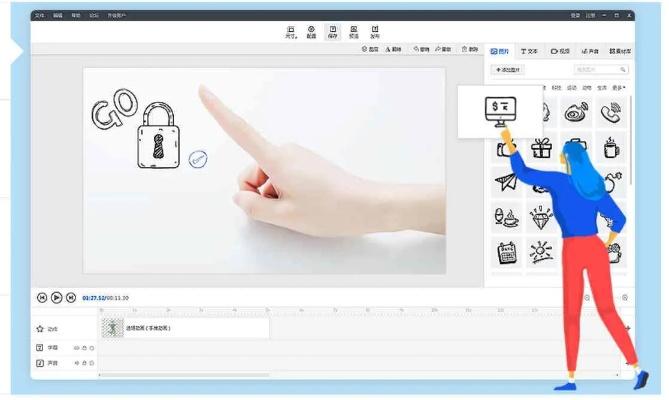Viewport: 669px width, 400px height.
Task: Click the highlighted Save toolbar icon
Action: click(333, 32)
